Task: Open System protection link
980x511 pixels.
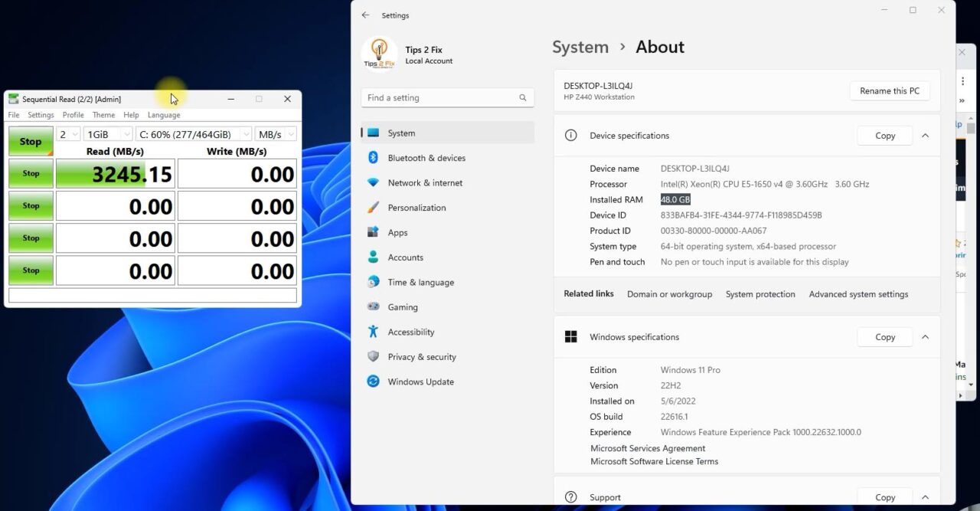Action: pos(760,294)
